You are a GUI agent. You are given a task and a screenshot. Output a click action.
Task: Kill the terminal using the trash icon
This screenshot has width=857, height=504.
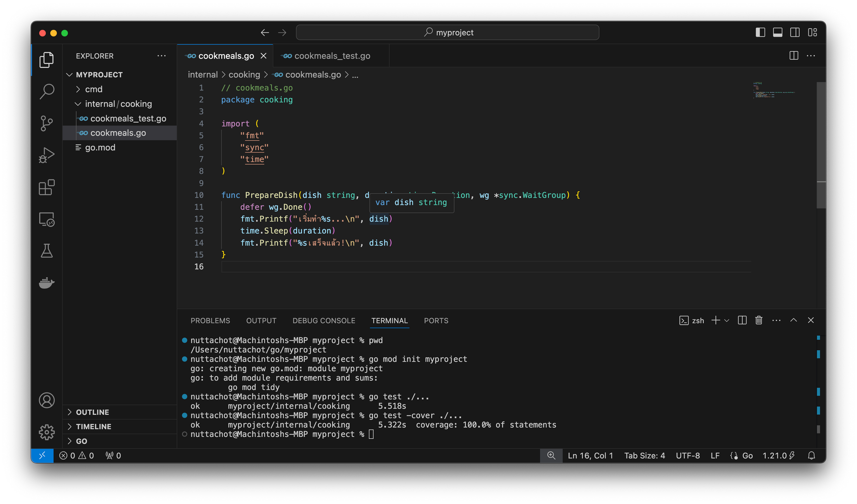pyautogui.click(x=758, y=320)
